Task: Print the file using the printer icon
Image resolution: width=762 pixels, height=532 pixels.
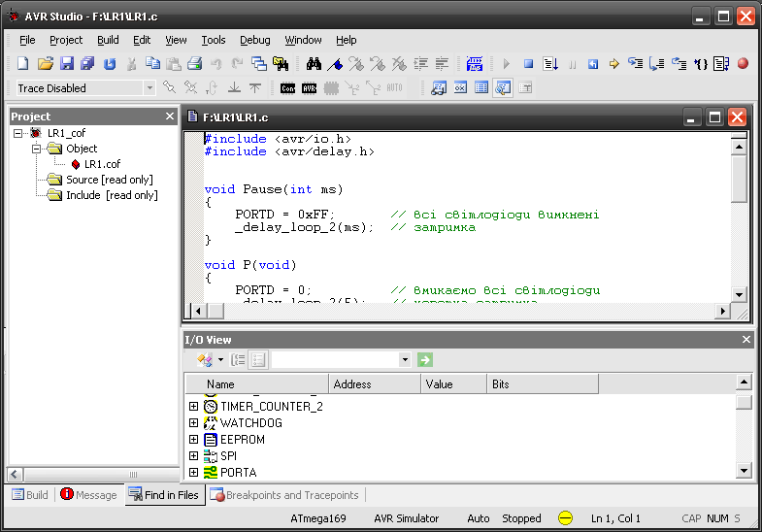Action: click(x=195, y=64)
